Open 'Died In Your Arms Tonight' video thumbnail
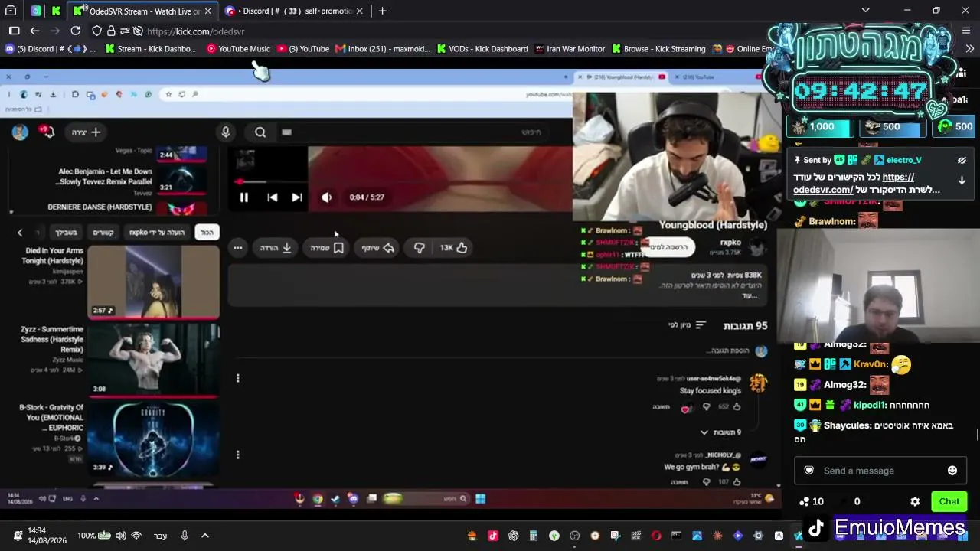 [x=153, y=282]
